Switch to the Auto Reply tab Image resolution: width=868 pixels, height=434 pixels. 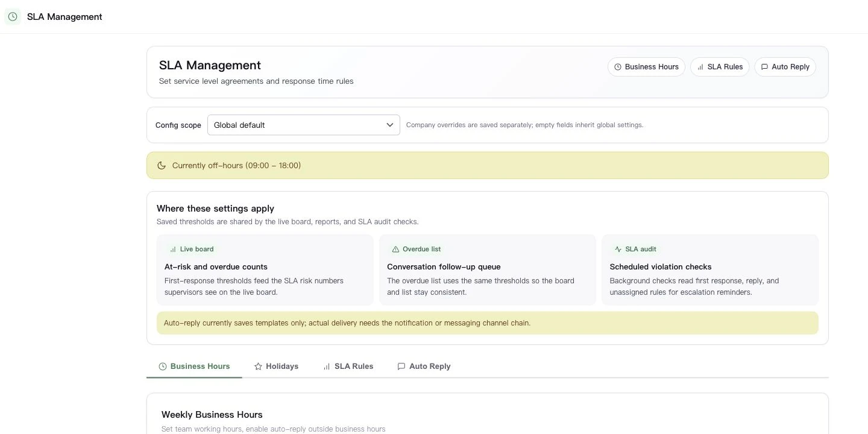[x=424, y=366]
